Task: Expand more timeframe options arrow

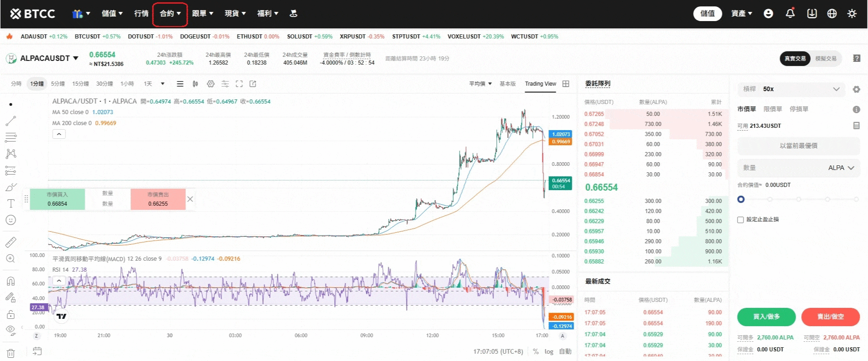Action: click(163, 84)
